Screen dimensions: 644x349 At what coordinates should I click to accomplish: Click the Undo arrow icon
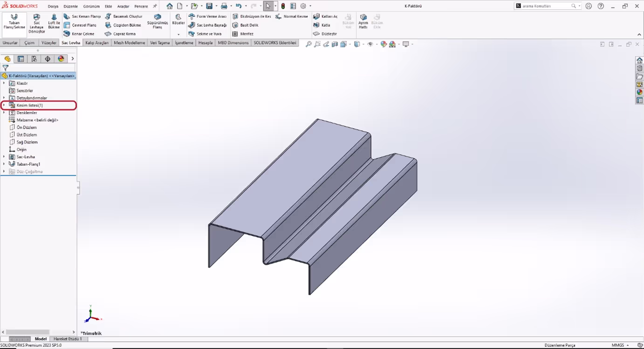point(239,6)
